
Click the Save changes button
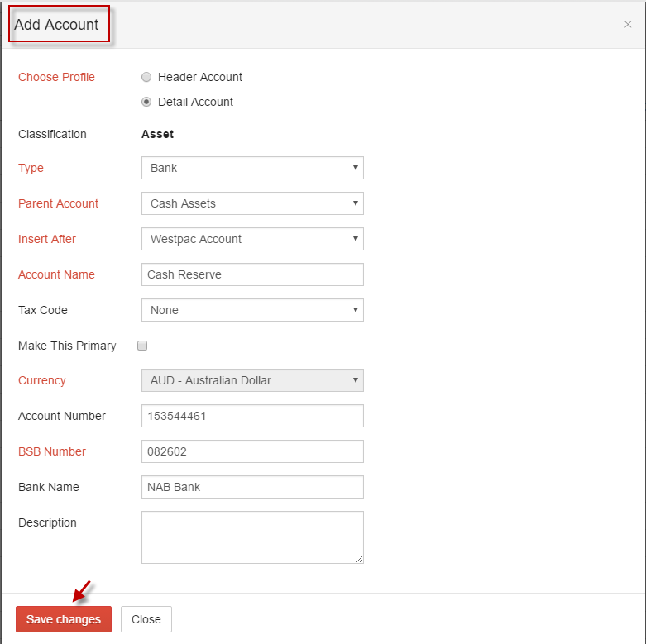(x=64, y=619)
